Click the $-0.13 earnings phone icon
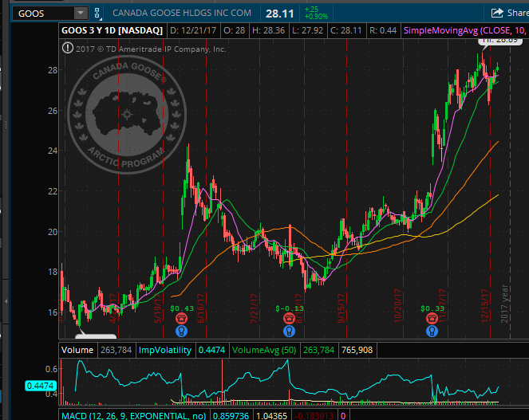Screen dimensions: 529x420 tap(289, 318)
